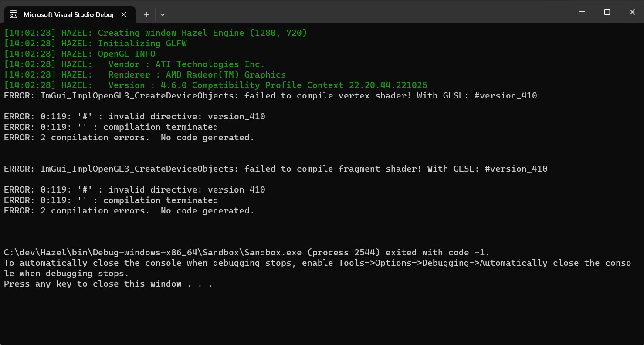Click the vertex shader compile error message
This screenshot has height=345, width=644.
pos(270,95)
